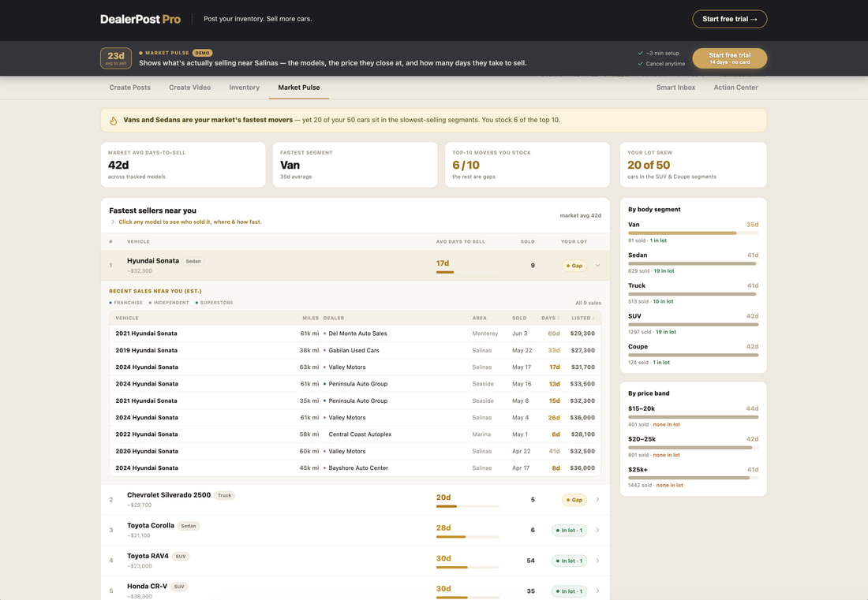868x600 pixels.
Task: Click the Sedan tag beside Hyundai Sonata
Action: pyautogui.click(x=193, y=261)
